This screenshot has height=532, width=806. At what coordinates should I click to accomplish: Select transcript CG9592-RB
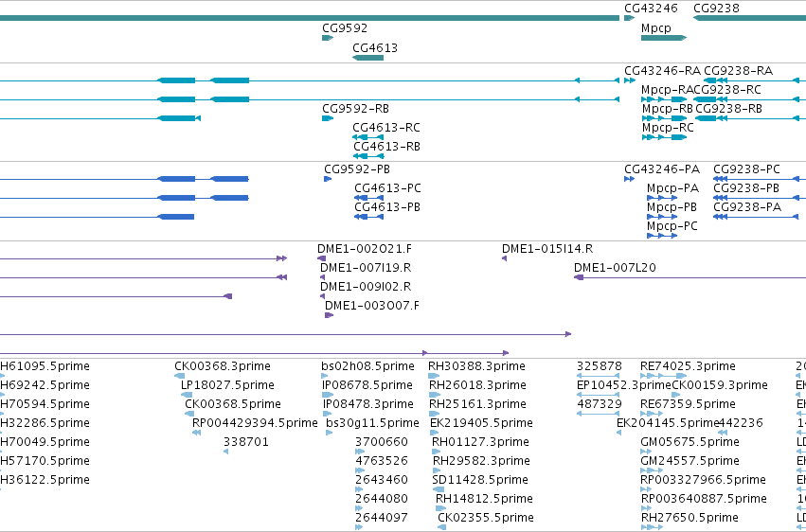(356, 109)
